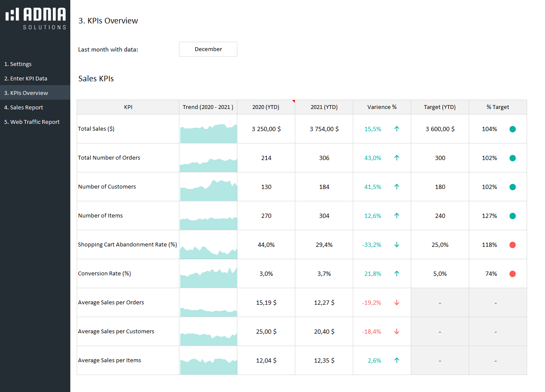Click the green status dot for Total Sales

pos(513,129)
